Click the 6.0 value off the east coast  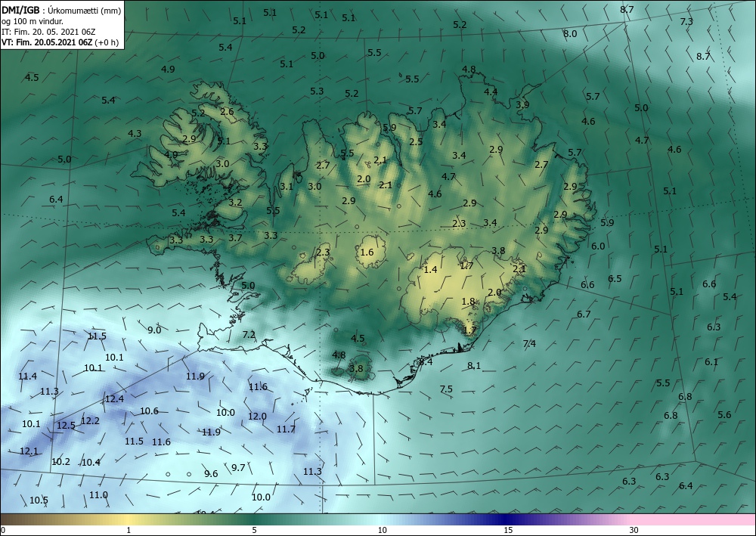[x=598, y=246]
